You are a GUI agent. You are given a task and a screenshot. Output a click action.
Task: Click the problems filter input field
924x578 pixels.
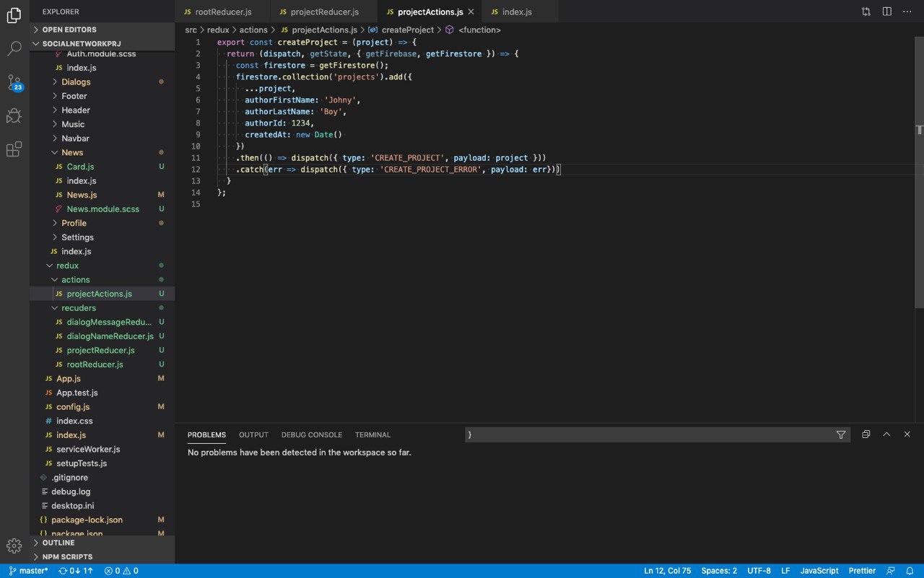648,434
